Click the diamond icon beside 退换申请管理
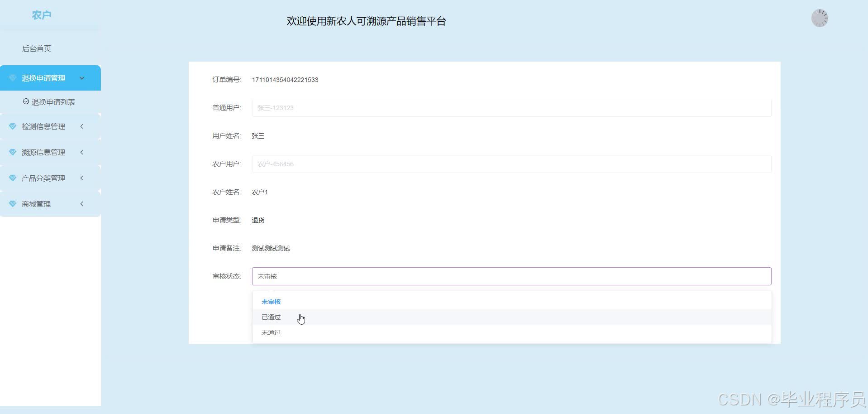Image resolution: width=868 pixels, height=414 pixels. tap(13, 77)
